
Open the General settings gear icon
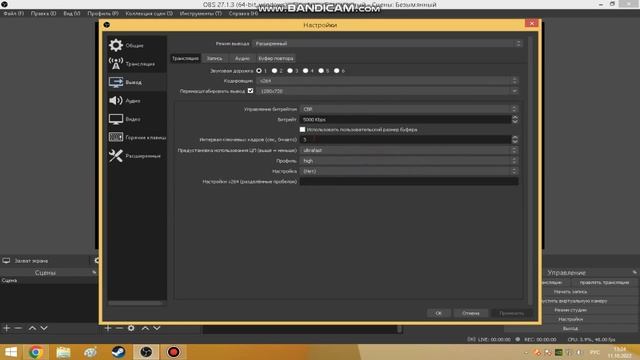116,45
